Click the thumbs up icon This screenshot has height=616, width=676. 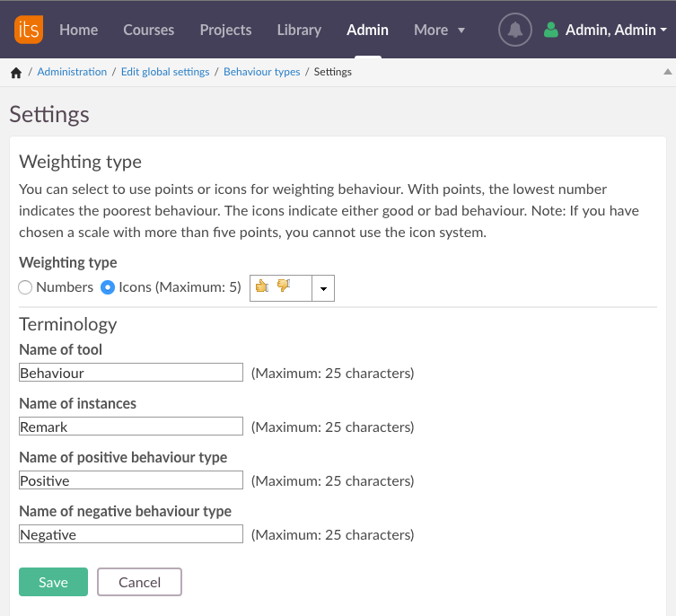point(262,287)
